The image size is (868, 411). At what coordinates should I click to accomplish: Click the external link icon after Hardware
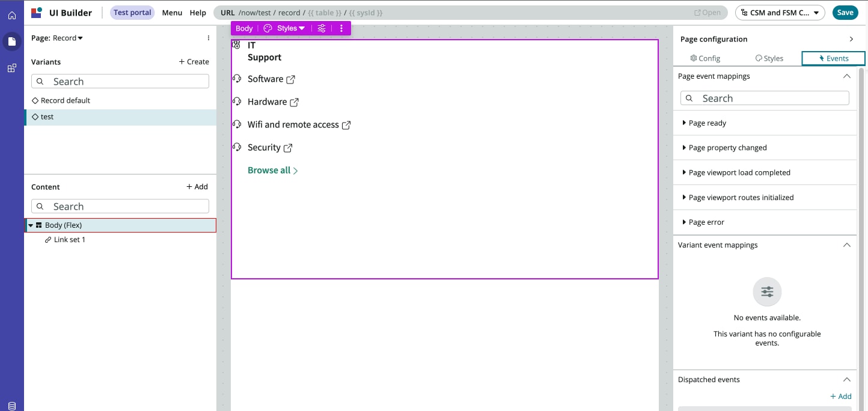pyautogui.click(x=295, y=102)
